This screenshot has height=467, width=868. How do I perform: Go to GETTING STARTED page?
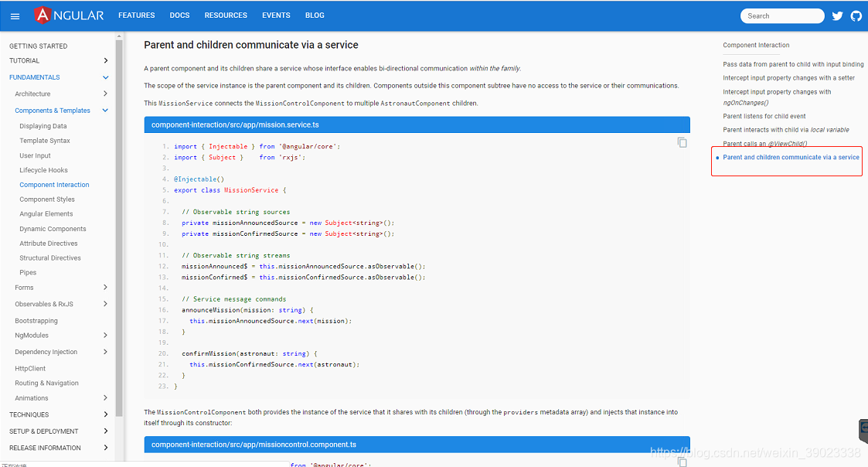(38, 46)
